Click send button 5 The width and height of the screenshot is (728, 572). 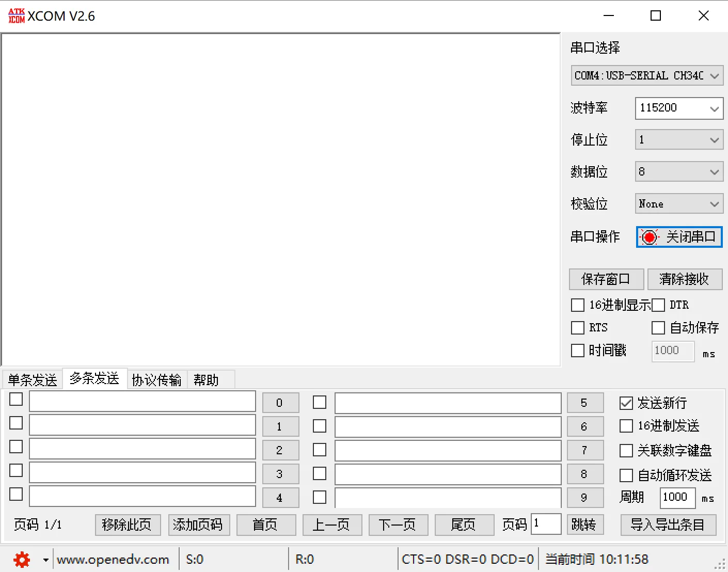pos(585,403)
